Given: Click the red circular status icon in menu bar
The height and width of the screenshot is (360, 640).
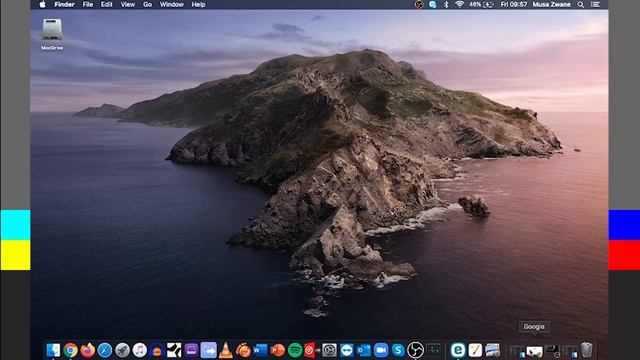Looking at the screenshot, I should pos(419,4).
